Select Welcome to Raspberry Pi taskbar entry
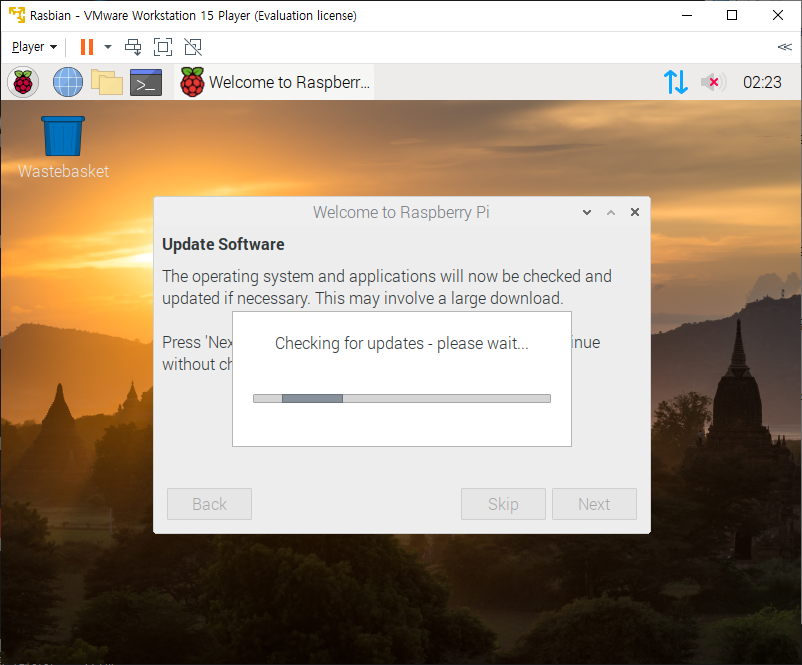802x665 pixels. 275,82
